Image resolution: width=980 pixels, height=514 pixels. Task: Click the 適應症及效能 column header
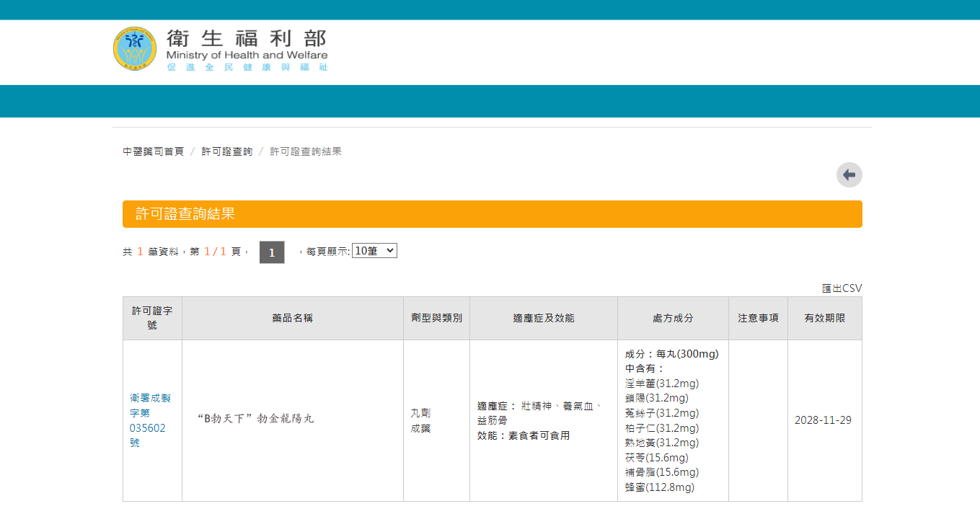543,318
